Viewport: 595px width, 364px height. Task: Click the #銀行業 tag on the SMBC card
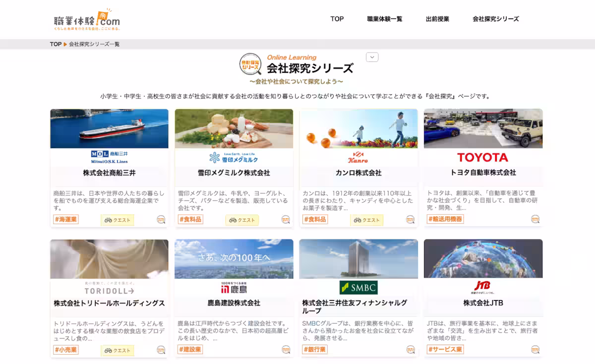[314, 349]
